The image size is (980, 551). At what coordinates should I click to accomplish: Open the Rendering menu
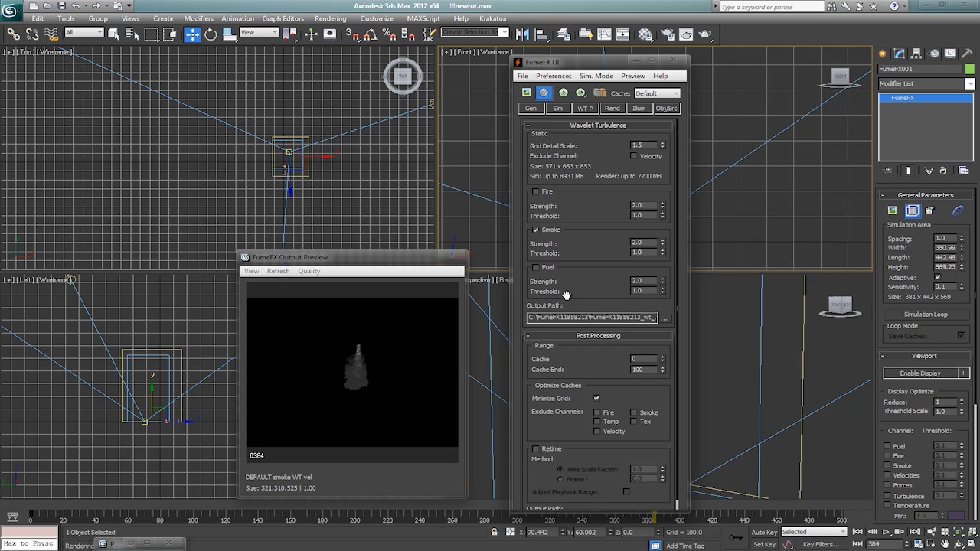[x=331, y=18]
